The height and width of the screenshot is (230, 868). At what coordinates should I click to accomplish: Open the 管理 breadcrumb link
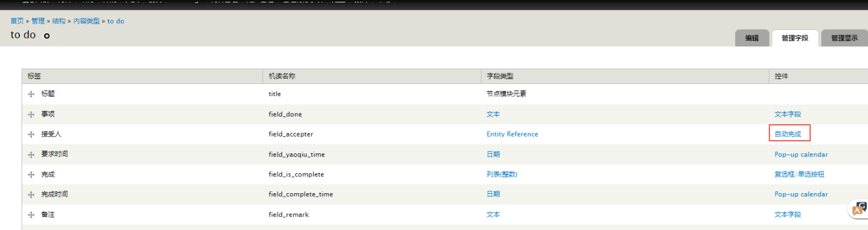tap(38, 21)
